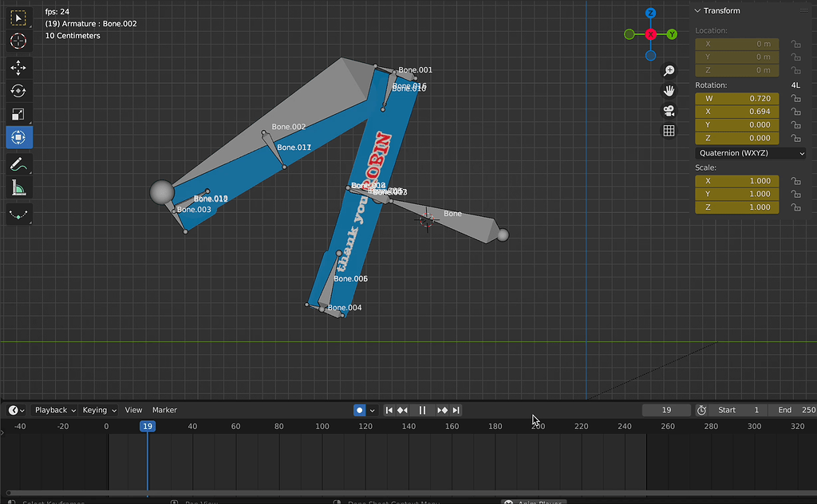Jump to next keyframe

[x=442, y=410]
